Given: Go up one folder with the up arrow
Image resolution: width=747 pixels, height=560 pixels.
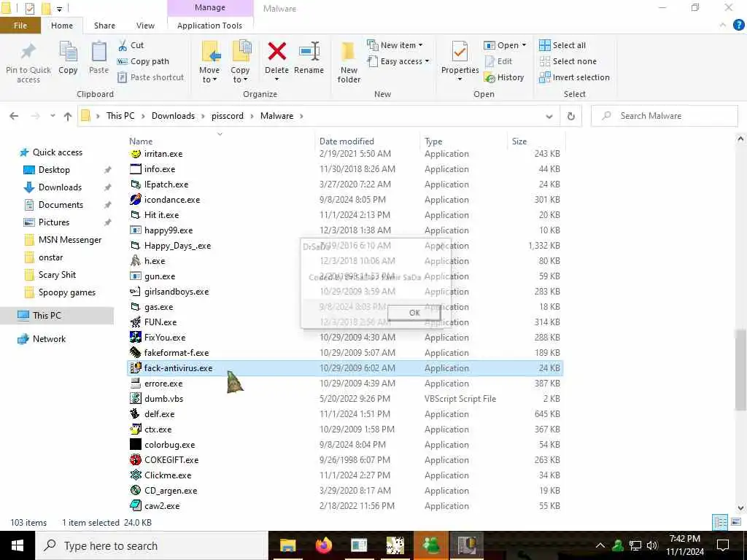Looking at the screenshot, I should coord(68,116).
